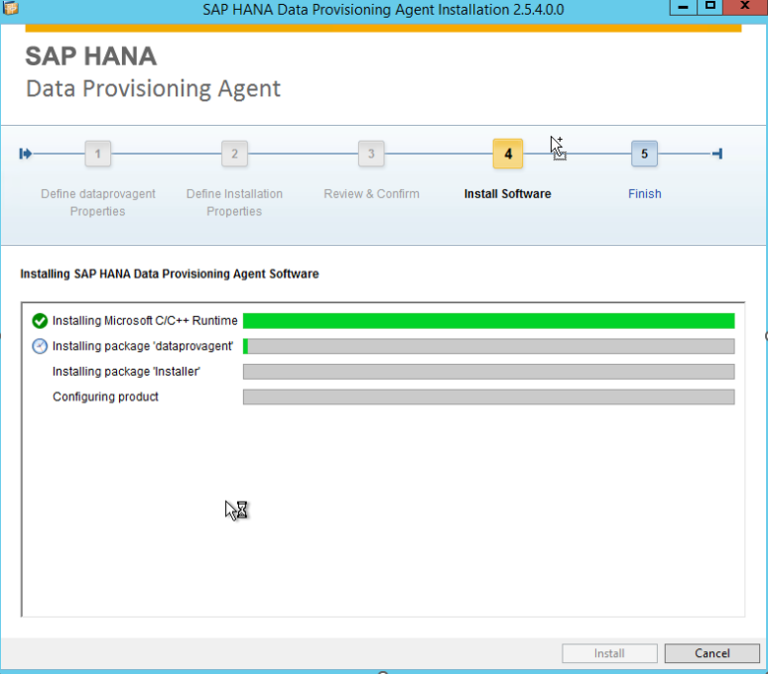This screenshot has width=768, height=674.
Task: Select "Installing package 'Installer'" text
Action: [x=126, y=372]
